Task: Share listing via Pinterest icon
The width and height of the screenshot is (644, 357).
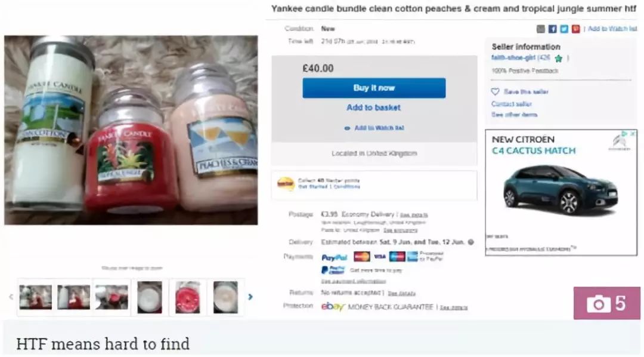Action: pos(575,29)
